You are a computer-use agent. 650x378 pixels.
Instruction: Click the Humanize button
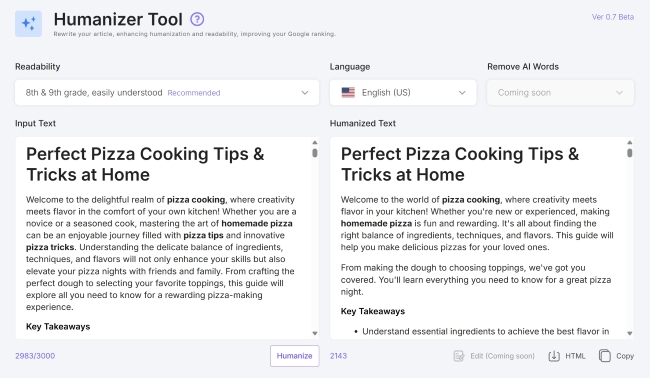click(x=294, y=356)
